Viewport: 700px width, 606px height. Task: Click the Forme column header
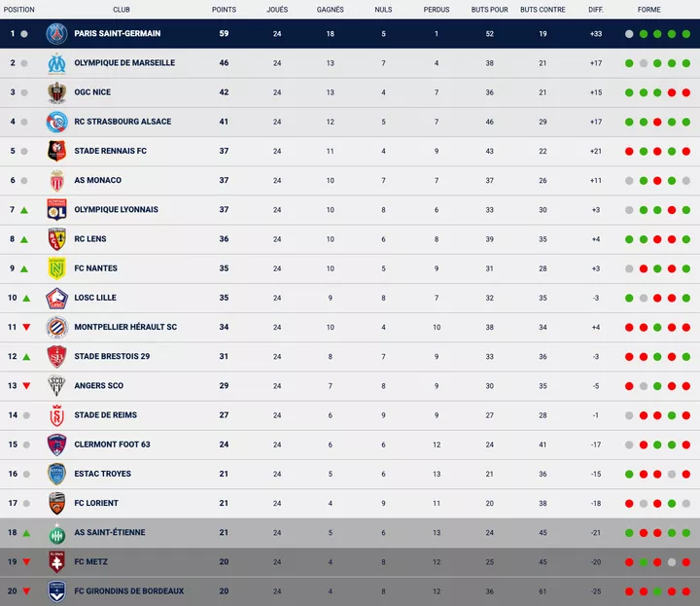tap(648, 10)
